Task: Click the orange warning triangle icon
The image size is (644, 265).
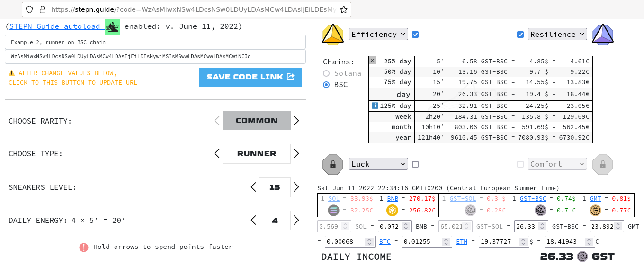Action: (x=12, y=73)
